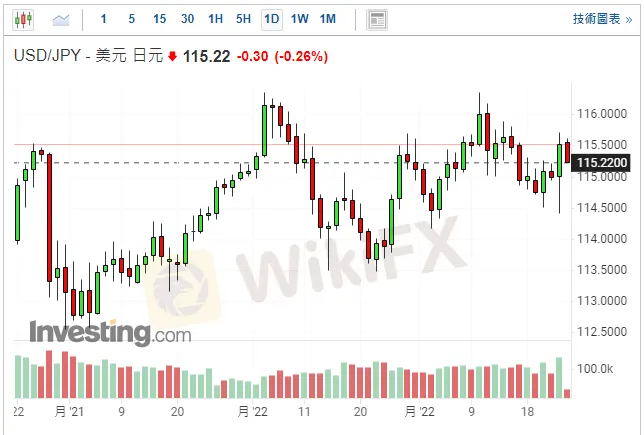Open the chart layout table icon
This screenshot has width=644, height=435.
(377, 19)
